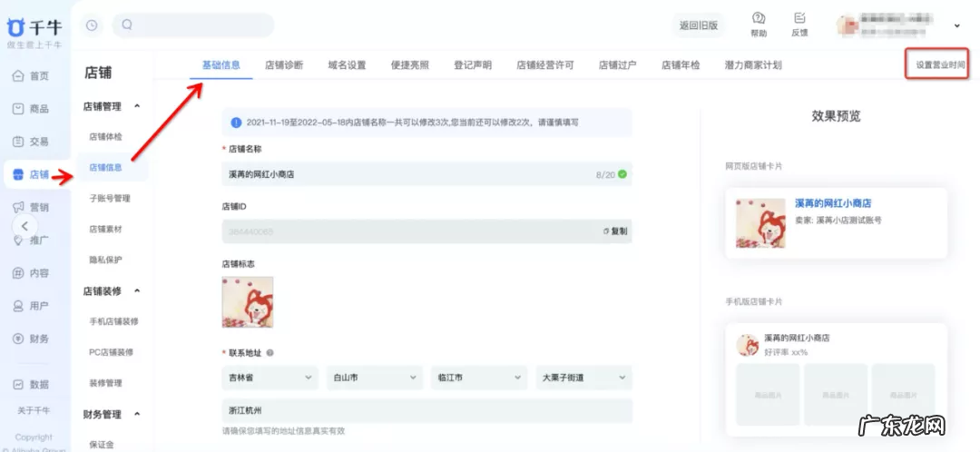Click the shop ID field
This screenshot has height=452, width=980.
pyautogui.click(x=426, y=231)
